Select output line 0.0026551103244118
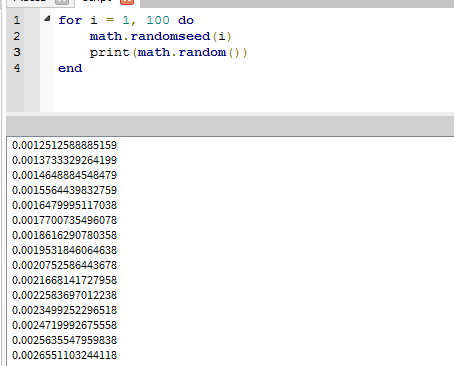The image size is (454, 366). [x=64, y=355]
